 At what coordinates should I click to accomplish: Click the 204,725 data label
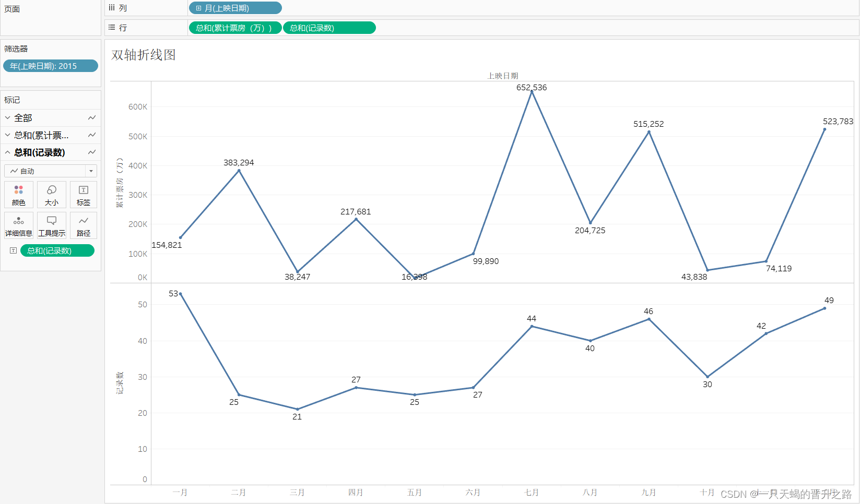(590, 230)
